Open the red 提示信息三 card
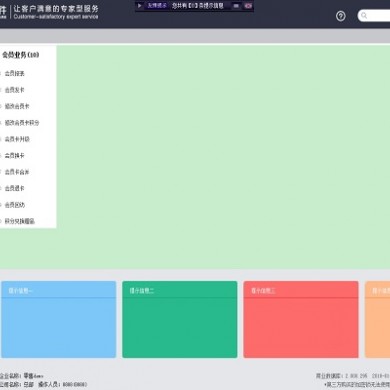The width and height of the screenshot is (390, 390). (301, 319)
